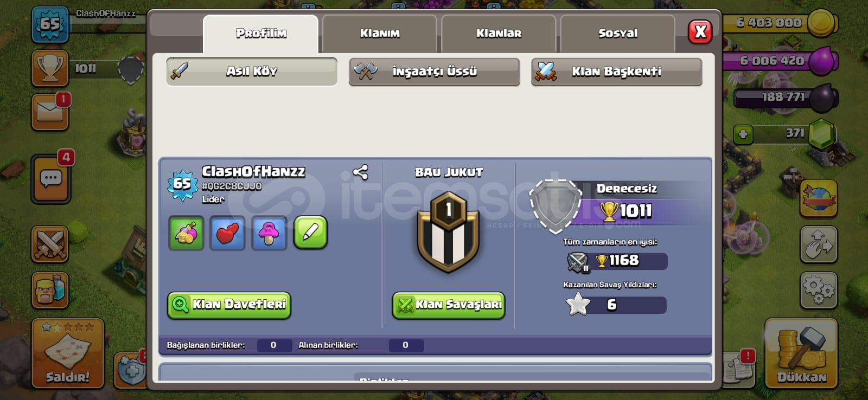Tap the crossed swords battle log icon
This screenshot has width=868, height=400.
(x=50, y=244)
